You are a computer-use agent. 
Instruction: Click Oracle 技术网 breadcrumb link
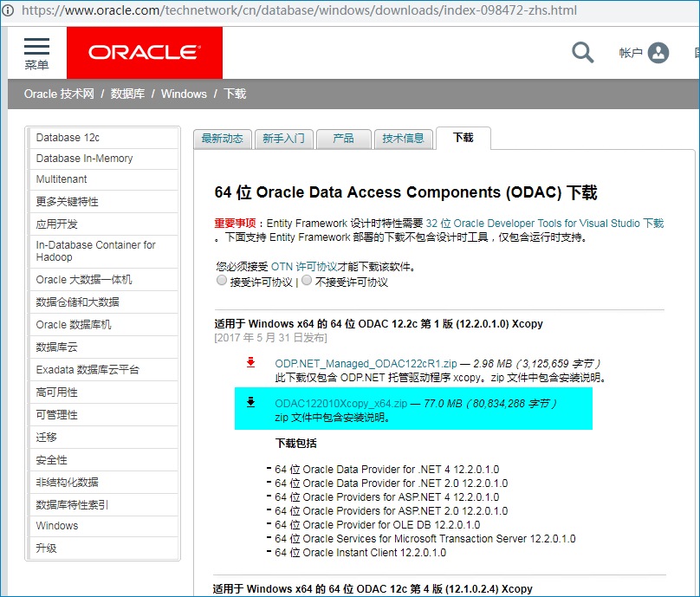[x=59, y=94]
